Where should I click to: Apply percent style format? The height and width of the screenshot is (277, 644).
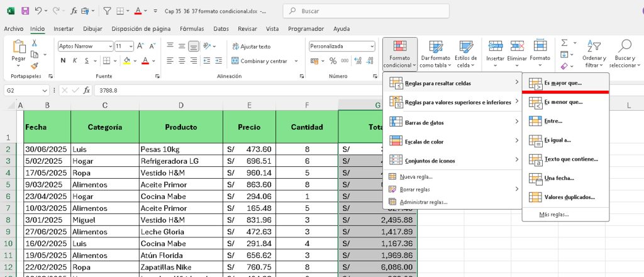pos(333,61)
